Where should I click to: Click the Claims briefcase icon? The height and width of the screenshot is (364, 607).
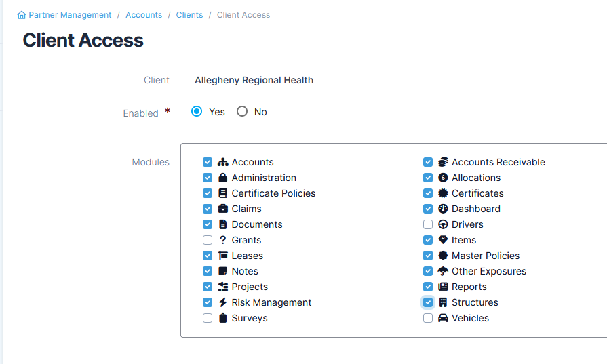pos(223,209)
